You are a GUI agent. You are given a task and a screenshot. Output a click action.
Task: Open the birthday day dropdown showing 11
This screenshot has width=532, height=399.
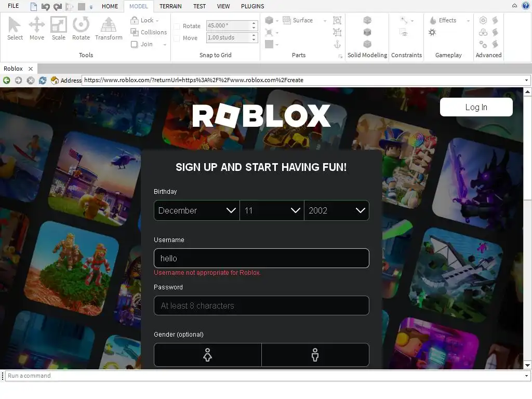(272, 210)
